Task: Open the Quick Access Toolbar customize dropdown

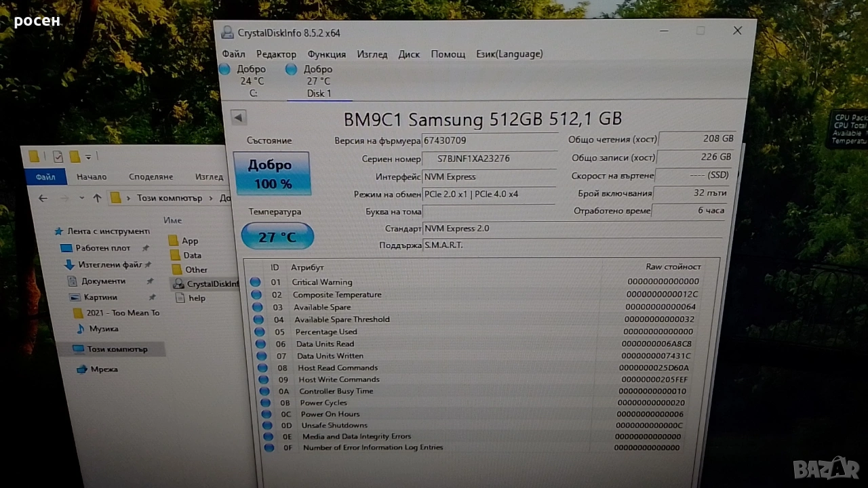Action: [89, 157]
